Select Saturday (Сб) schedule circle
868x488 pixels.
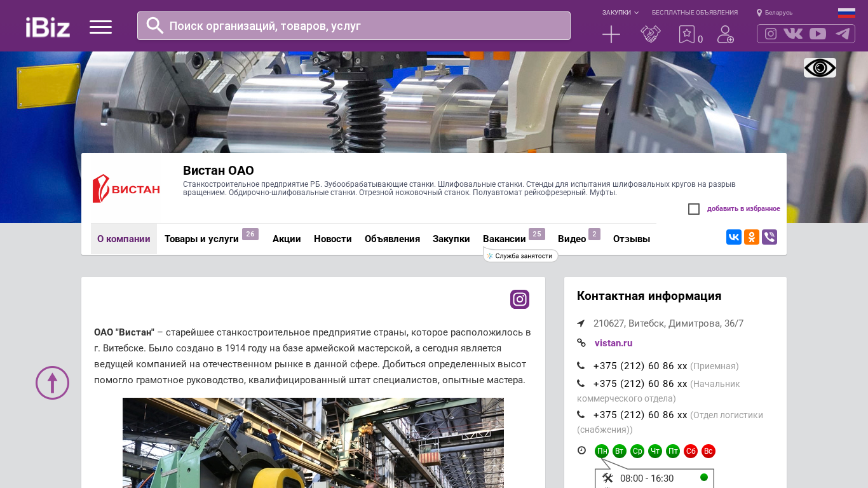pyautogui.click(x=691, y=451)
